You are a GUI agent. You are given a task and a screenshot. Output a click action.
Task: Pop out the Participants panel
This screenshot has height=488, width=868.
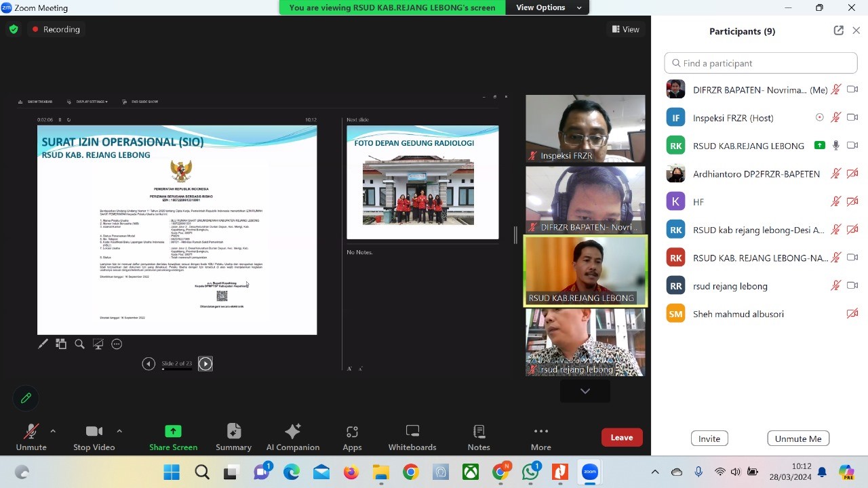pos(839,30)
